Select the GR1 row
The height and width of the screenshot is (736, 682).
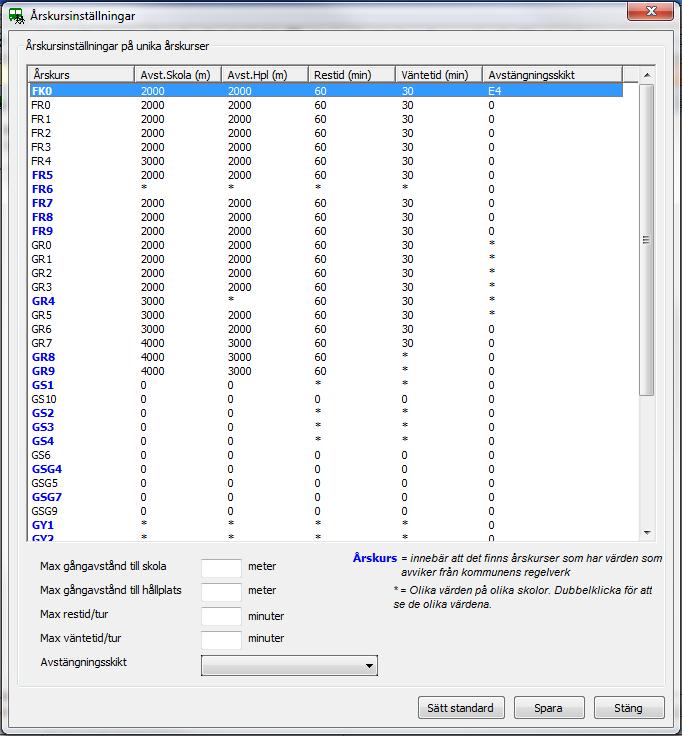[326, 259]
